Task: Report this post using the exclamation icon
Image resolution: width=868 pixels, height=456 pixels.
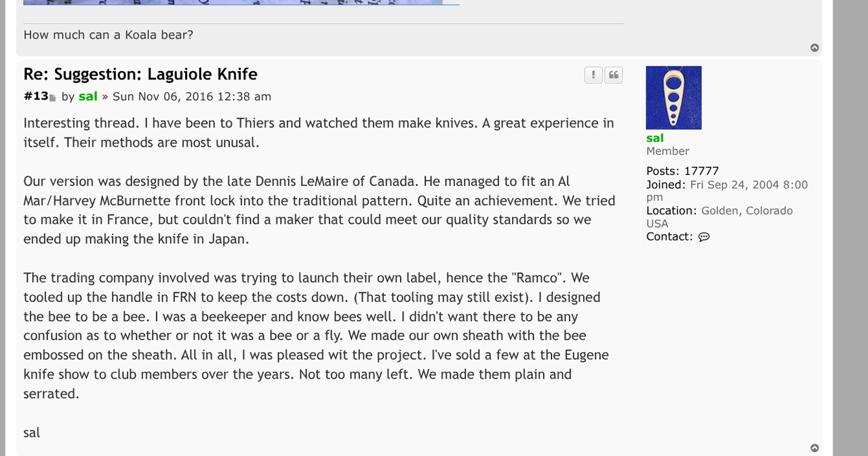Action: pyautogui.click(x=593, y=75)
